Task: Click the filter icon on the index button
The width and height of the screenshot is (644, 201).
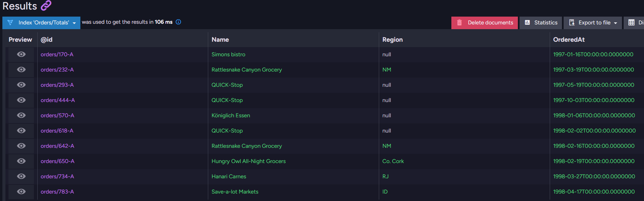Action: 10,23
